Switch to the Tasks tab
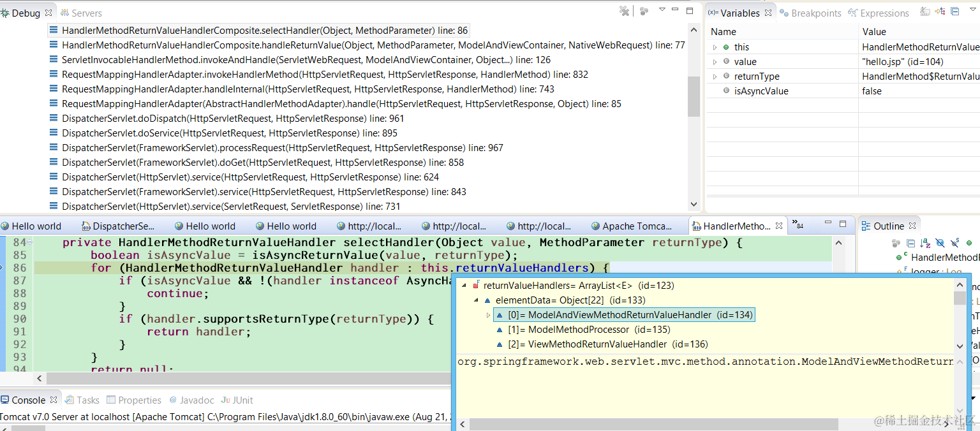This screenshot has width=980, height=431. [82, 400]
